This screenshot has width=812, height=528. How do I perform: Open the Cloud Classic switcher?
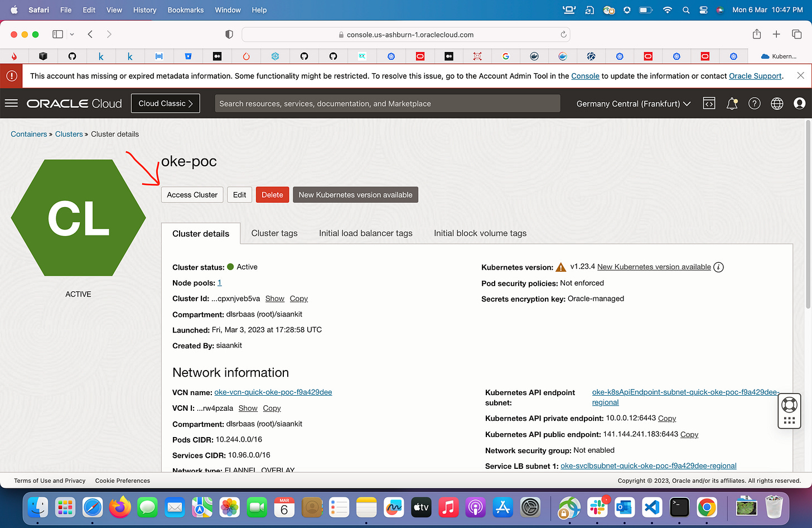click(x=166, y=103)
